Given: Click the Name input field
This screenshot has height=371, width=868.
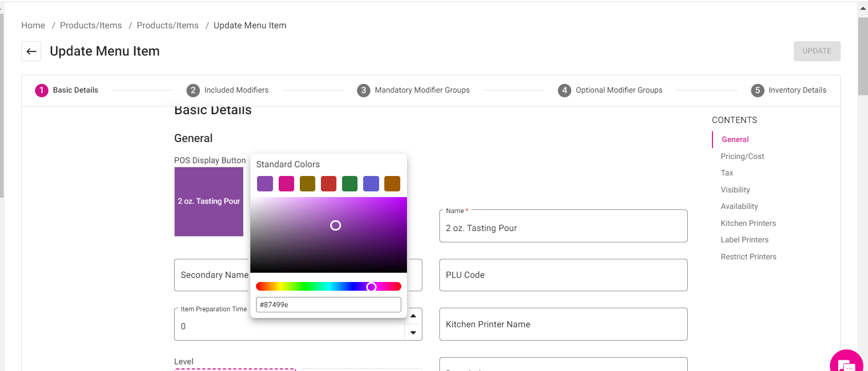Looking at the screenshot, I should click(x=563, y=226).
